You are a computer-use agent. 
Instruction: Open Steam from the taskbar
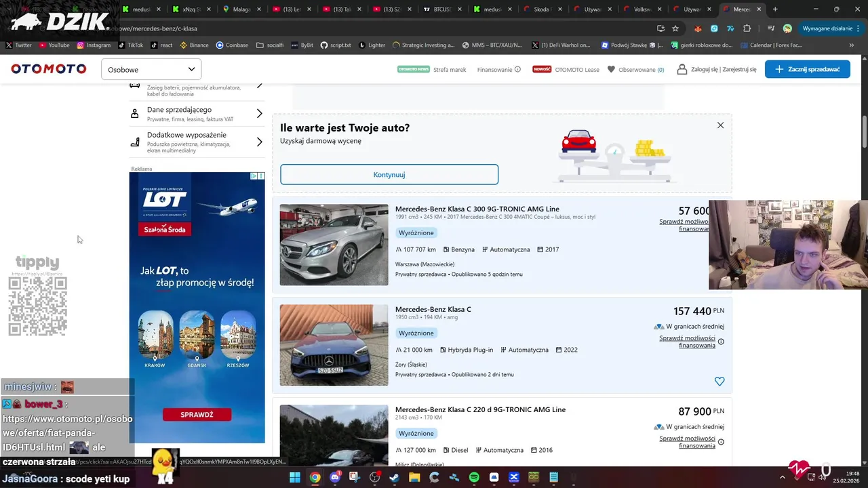point(395,477)
